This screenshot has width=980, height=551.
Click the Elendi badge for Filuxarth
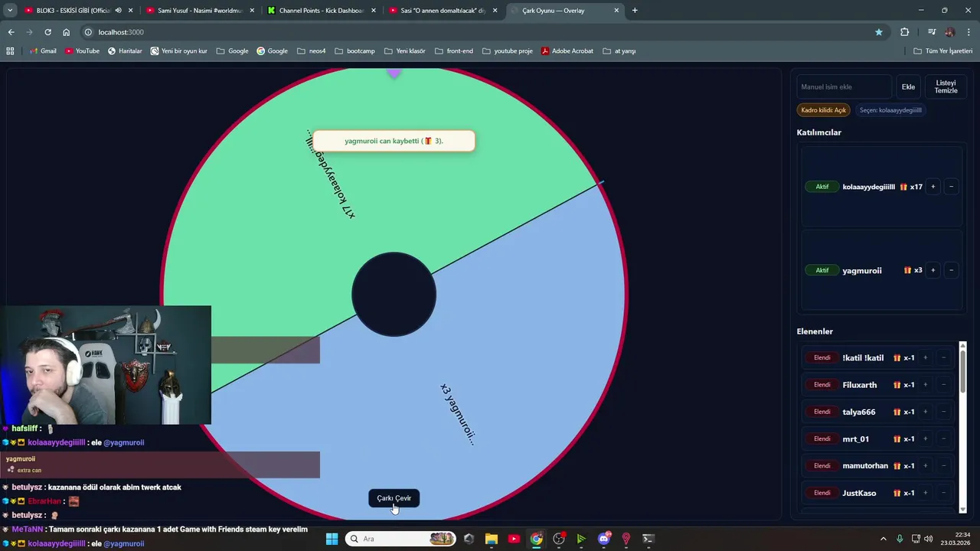point(822,385)
